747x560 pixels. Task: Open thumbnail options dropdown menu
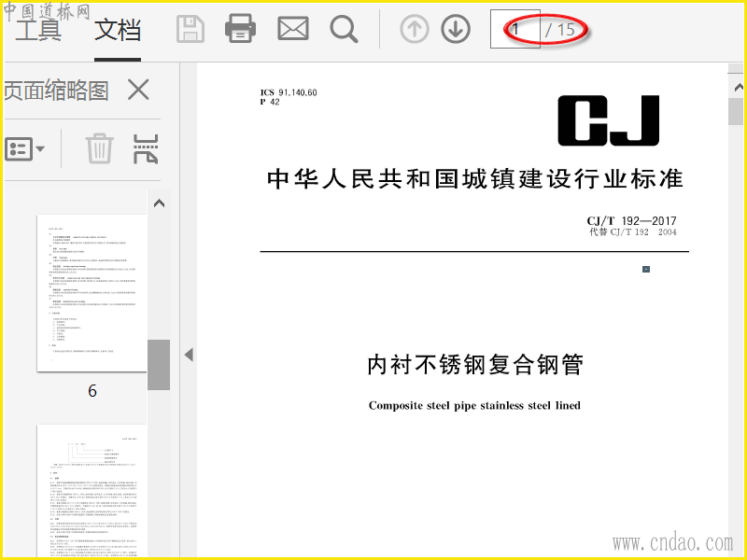[x=25, y=149]
